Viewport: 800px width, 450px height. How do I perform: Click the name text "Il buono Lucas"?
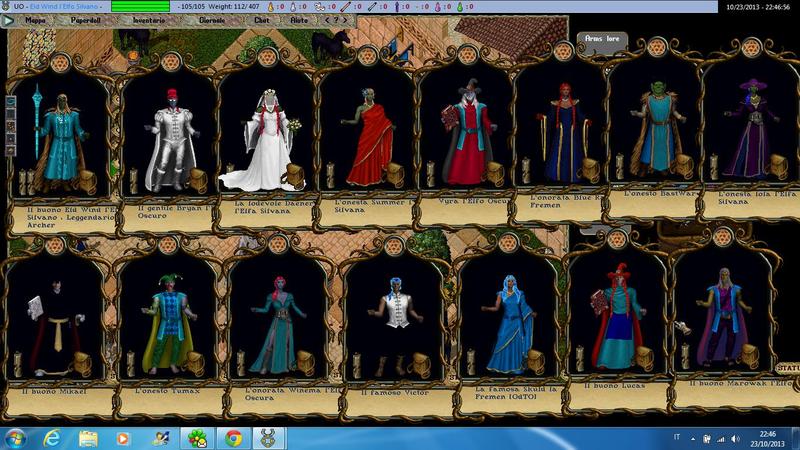614,386
